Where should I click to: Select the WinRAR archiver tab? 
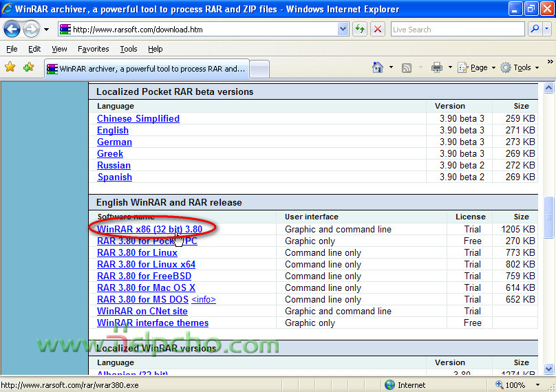click(147, 69)
